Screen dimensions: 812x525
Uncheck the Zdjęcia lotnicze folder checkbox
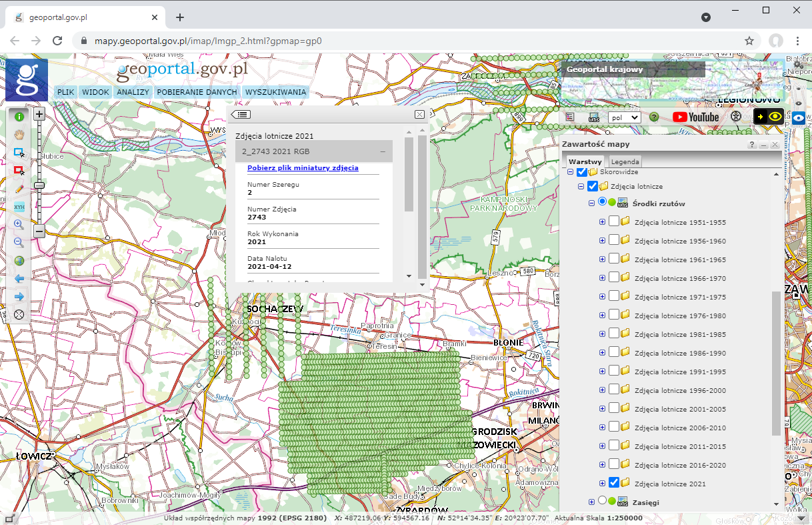tap(592, 186)
